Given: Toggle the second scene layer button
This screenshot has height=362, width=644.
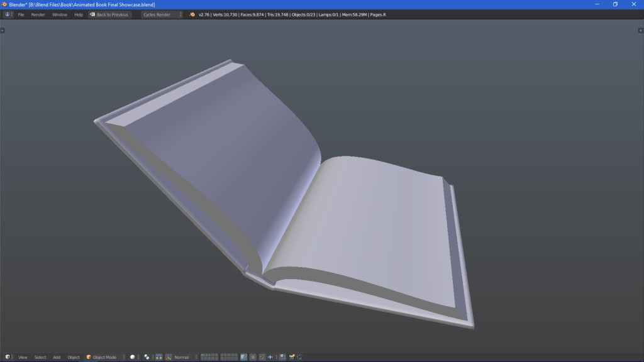Looking at the screenshot, I should (207, 355).
